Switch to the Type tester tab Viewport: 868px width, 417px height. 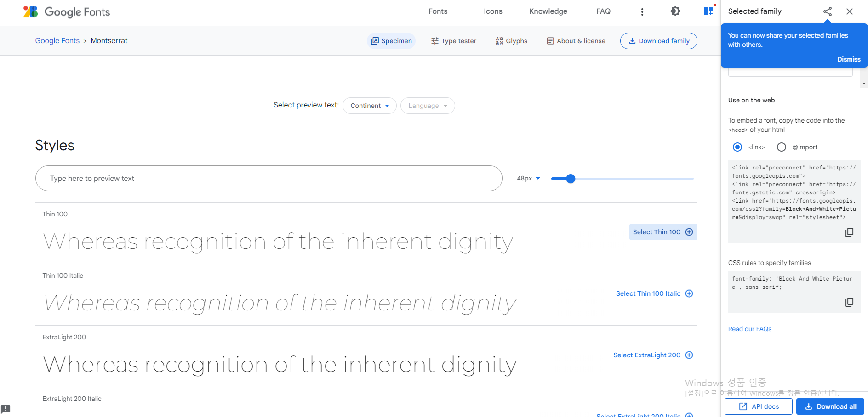pos(453,41)
